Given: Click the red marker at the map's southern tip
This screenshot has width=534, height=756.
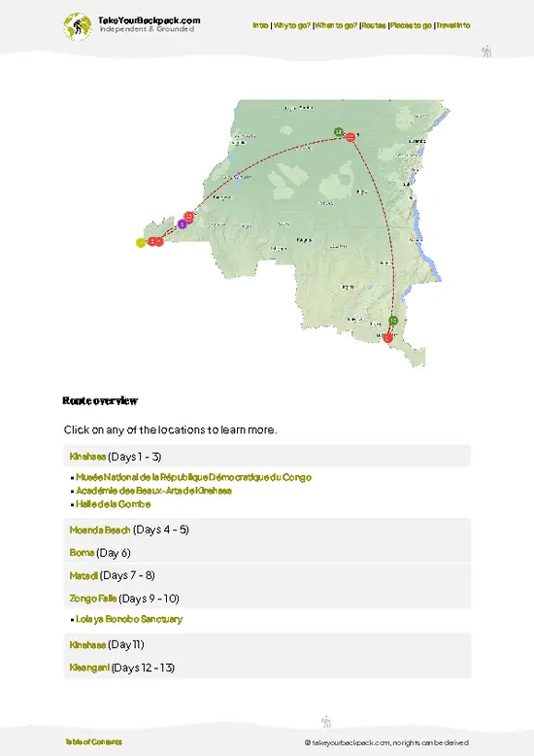Looking at the screenshot, I should [x=388, y=338].
